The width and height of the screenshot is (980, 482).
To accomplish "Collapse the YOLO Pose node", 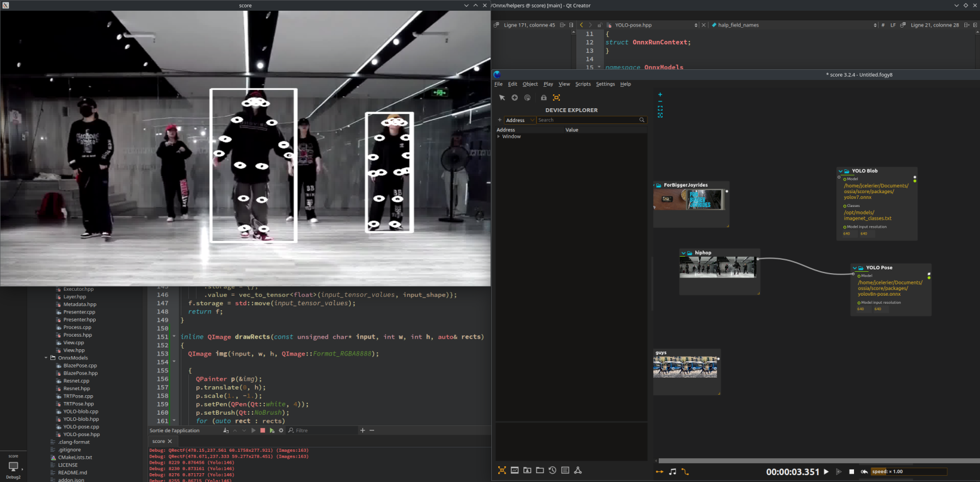I will point(854,267).
